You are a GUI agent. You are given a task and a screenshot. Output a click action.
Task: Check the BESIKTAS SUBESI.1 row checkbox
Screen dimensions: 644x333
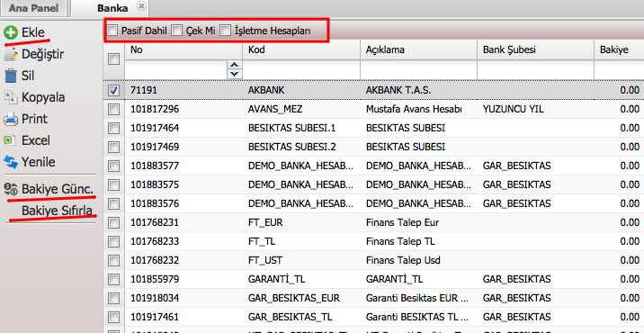pos(113,129)
